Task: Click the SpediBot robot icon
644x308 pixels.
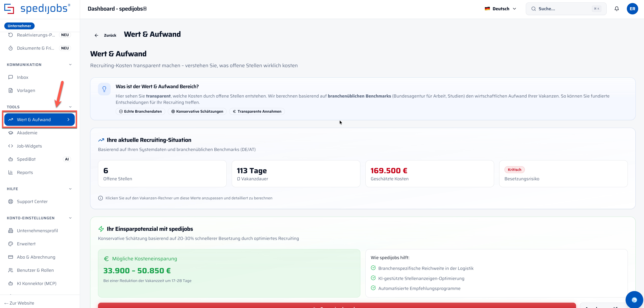Action: tap(10, 159)
